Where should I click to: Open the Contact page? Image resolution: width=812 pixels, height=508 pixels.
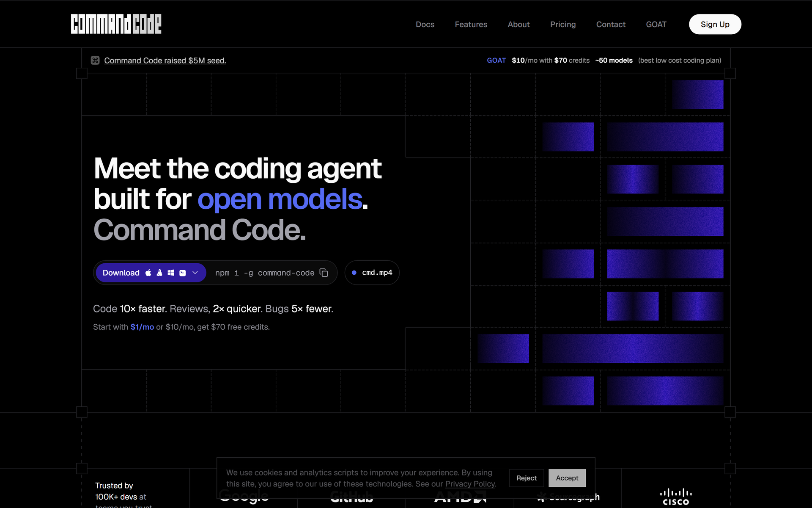pos(611,24)
